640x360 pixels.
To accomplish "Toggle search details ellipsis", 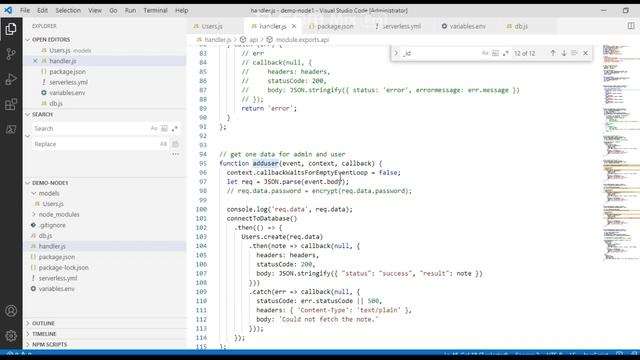I will click(176, 154).
